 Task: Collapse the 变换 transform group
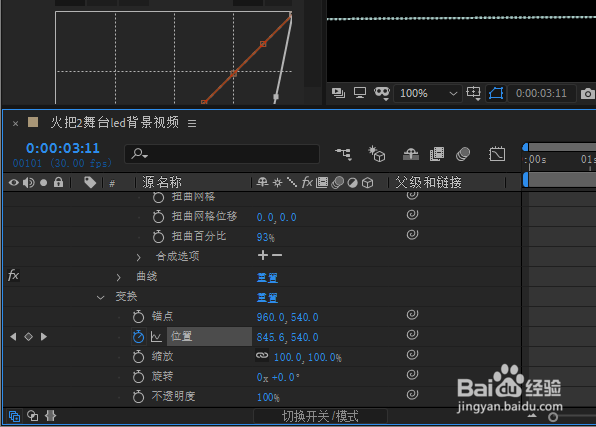tap(100, 297)
